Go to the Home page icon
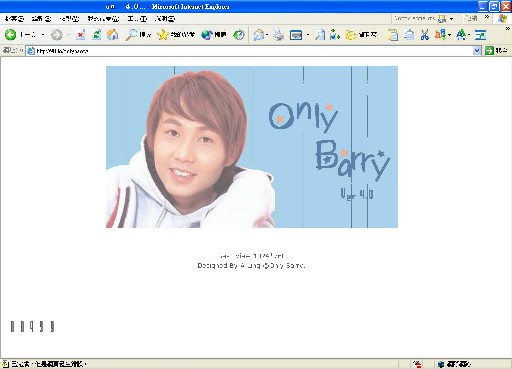Screen dimensions: 512x369 tap(113, 35)
